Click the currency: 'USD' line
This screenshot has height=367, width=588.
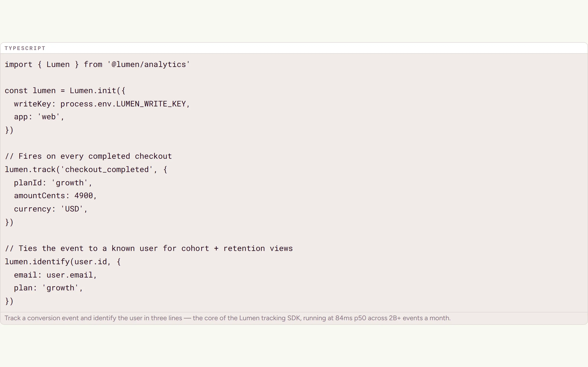pyautogui.click(x=51, y=209)
